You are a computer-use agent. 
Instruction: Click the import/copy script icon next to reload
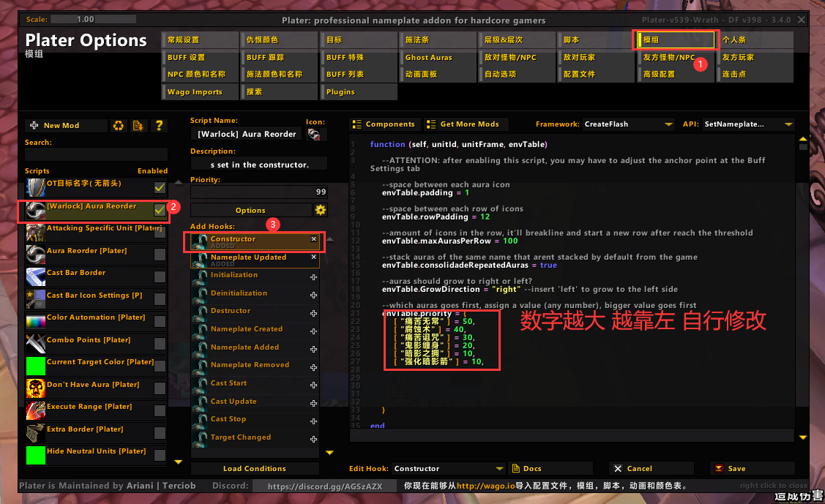click(138, 125)
